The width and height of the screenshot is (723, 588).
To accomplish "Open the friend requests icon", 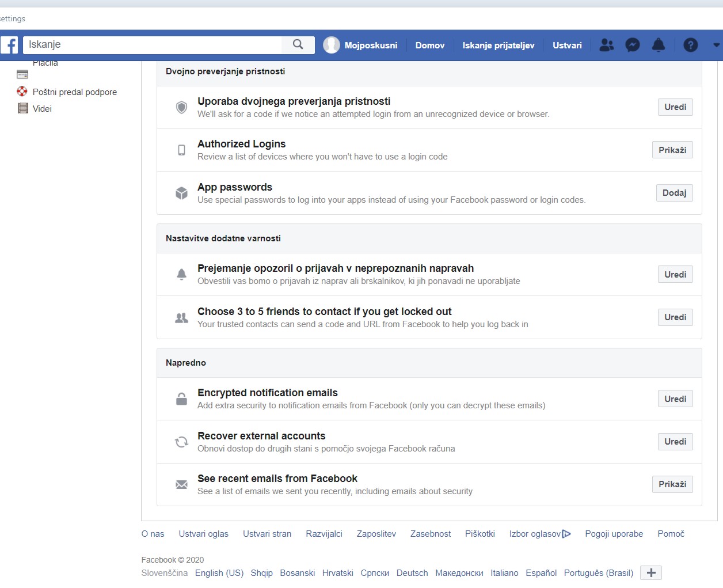I will 606,45.
